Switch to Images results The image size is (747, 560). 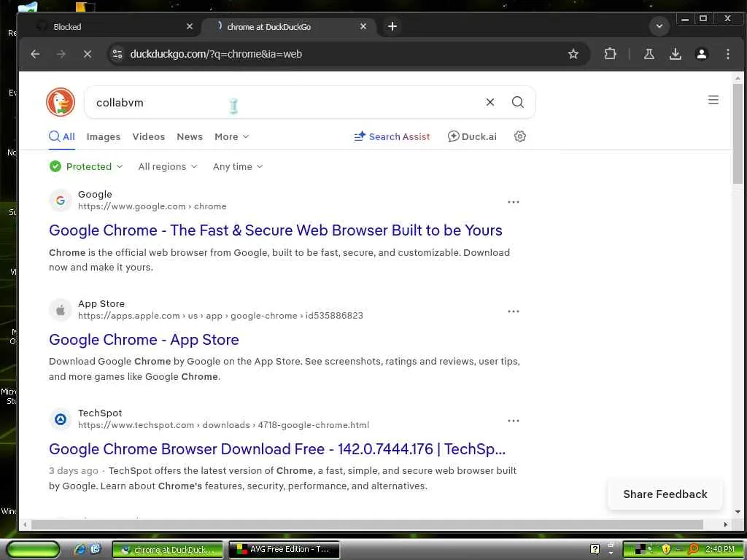click(x=104, y=136)
